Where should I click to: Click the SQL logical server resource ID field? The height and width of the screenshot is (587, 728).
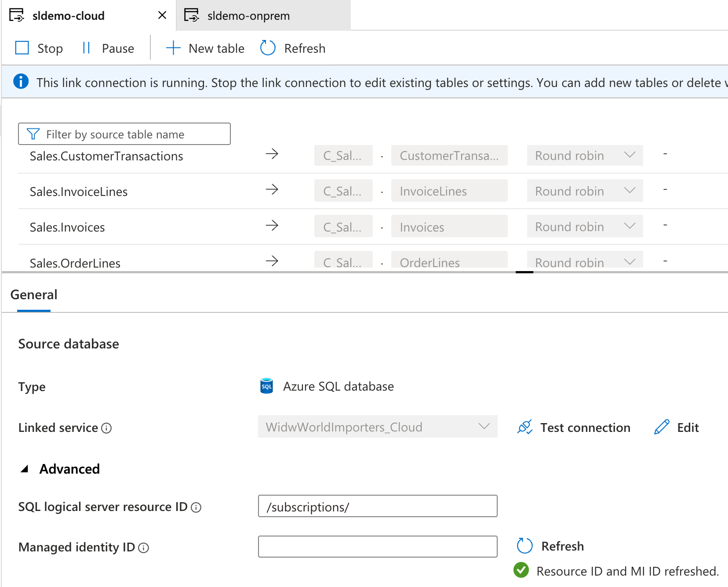(x=377, y=507)
